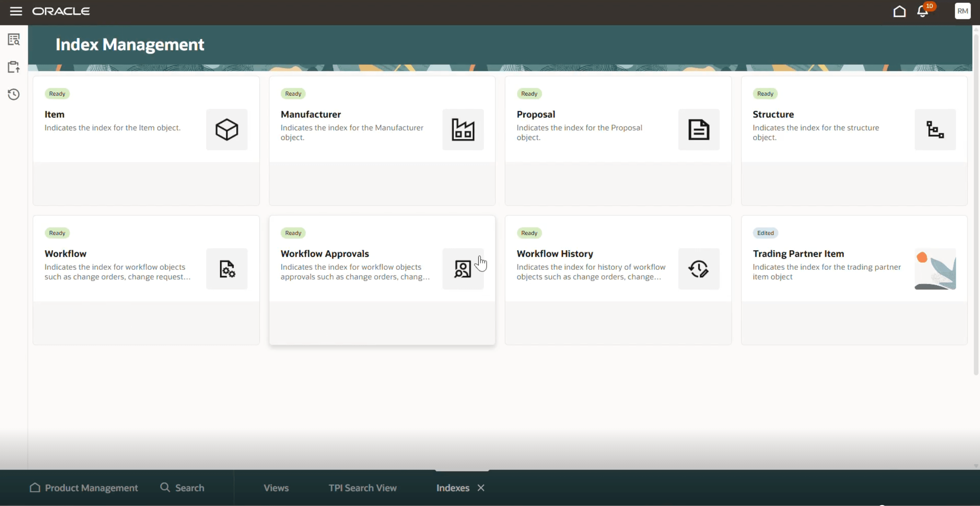Click the Oracle logo
Screen dimensions: 980x506
61,11
